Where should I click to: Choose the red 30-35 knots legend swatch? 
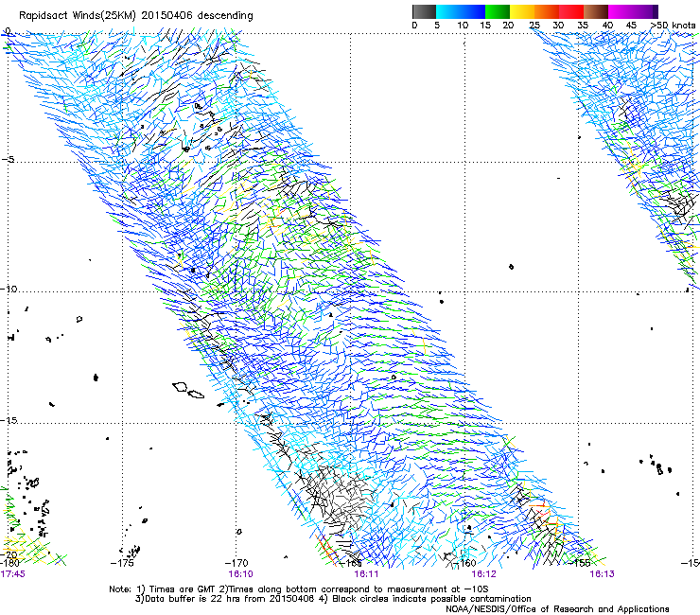coord(571,11)
